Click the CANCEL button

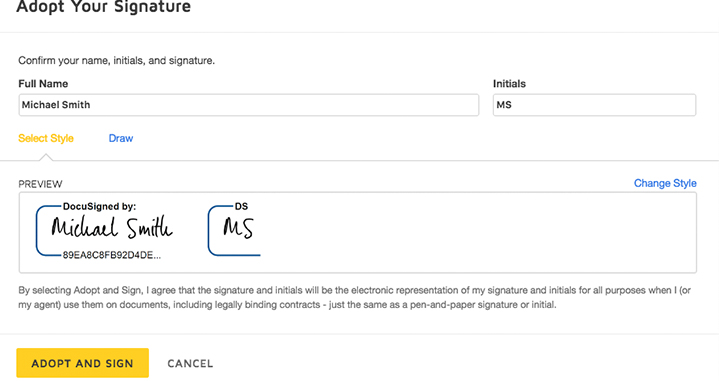pyautogui.click(x=190, y=364)
